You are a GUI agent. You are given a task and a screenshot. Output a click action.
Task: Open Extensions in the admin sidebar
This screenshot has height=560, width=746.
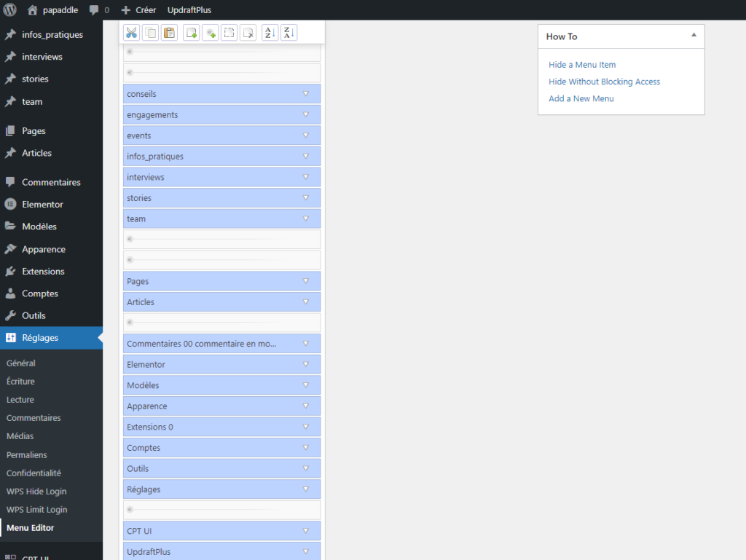tap(43, 272)
